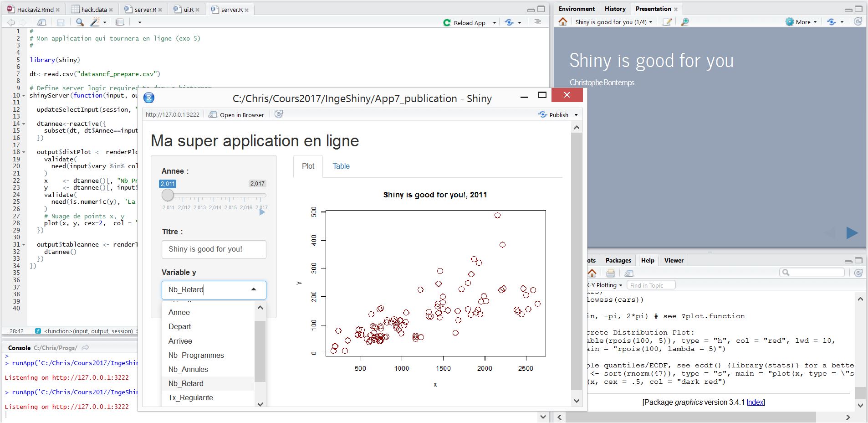Switch to the Table tab in Shiny app
This screenshot has height=423, width=868.
(x=341, y=166)
